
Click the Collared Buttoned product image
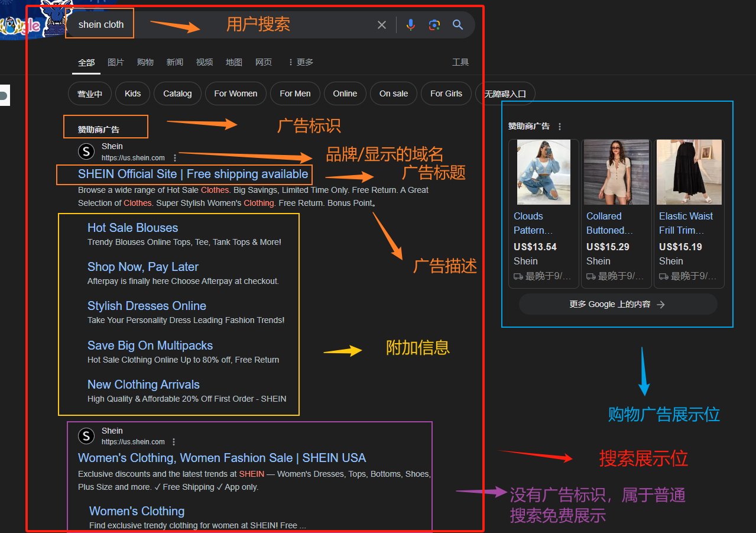617,172
